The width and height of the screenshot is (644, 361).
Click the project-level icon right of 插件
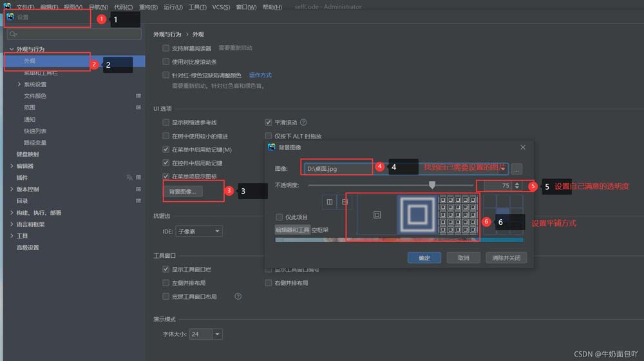coord(138,178)
